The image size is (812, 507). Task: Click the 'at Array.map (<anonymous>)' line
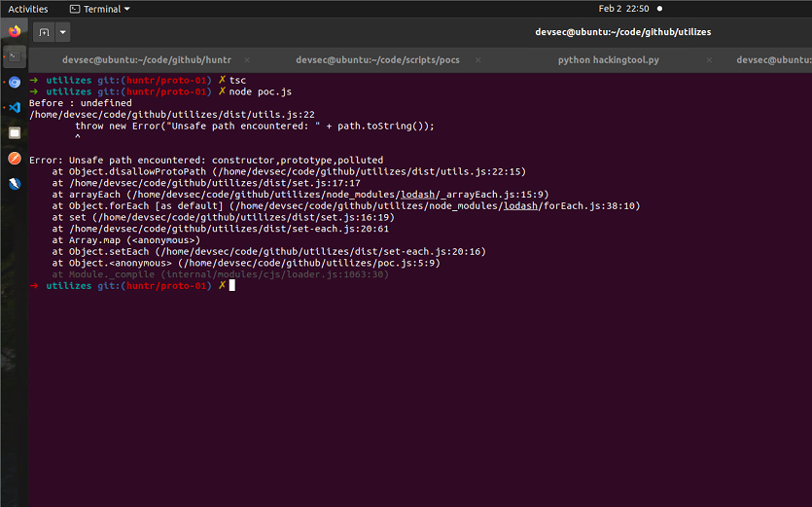coord(125,240)
